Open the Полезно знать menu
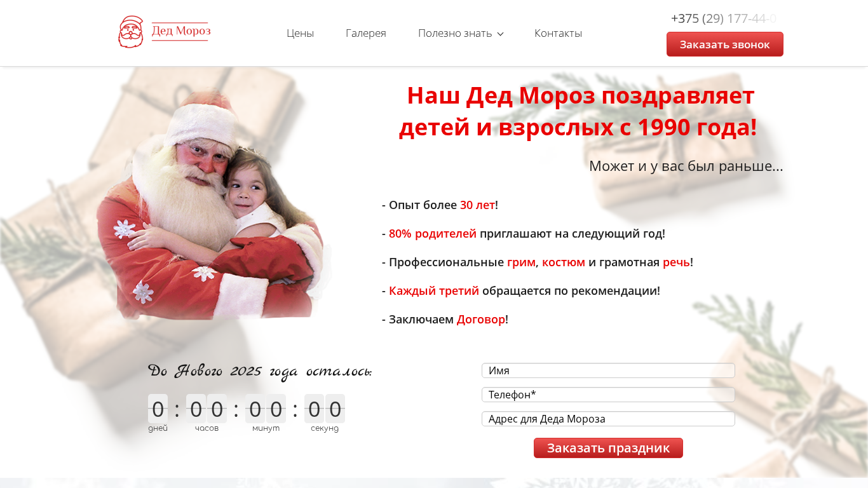This screenshot has width=868, height=488. pyautogui.click(x=455, y=33)
